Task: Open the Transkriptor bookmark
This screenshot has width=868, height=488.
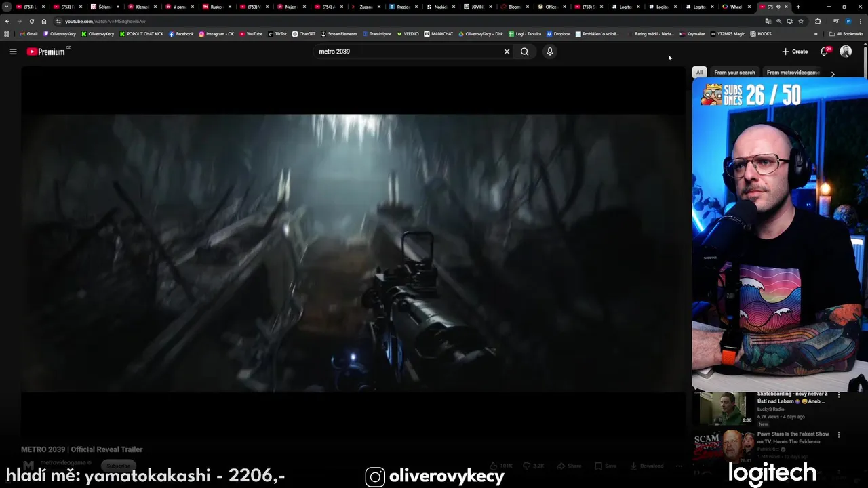Action: point(377,34)
